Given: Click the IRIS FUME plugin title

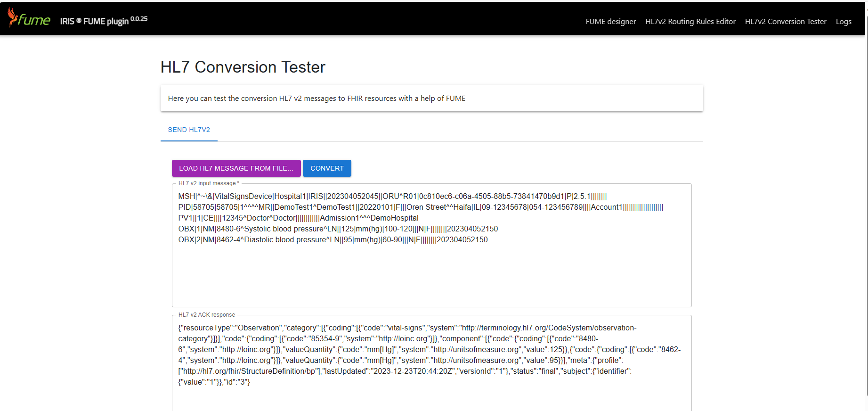Looking at the screenshot, I should pyautogui.click(x=94, y=22).
